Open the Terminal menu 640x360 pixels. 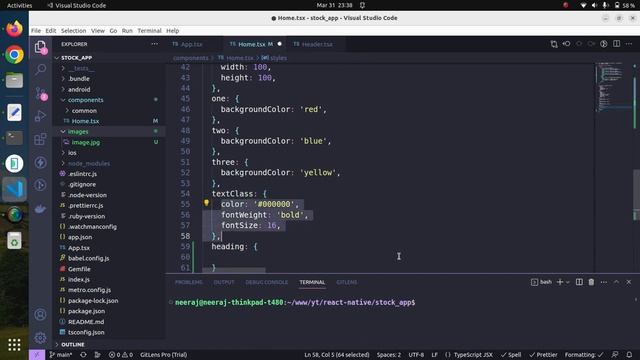tap(149, 31)
